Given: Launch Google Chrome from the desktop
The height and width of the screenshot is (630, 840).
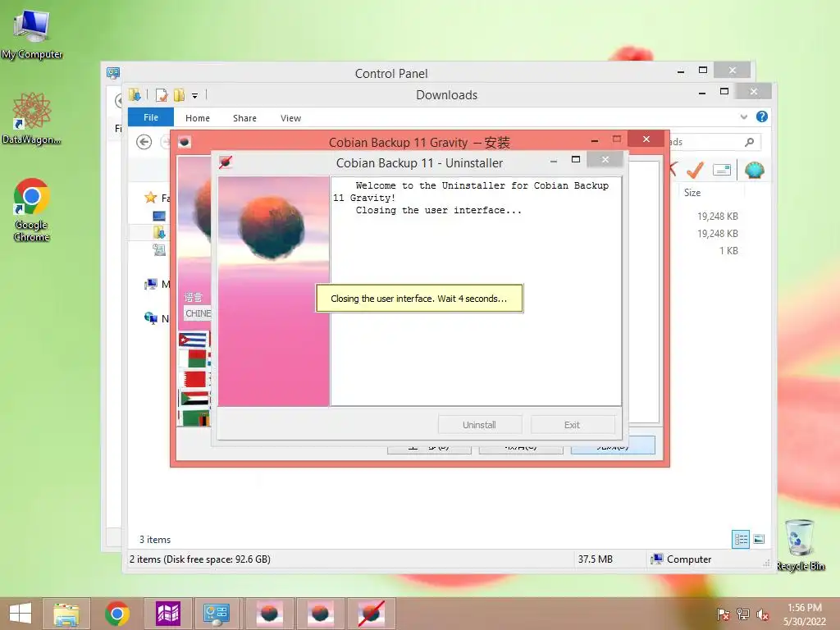Looking at the screenshot, I should pyautogui.click(x=32, y=210).
